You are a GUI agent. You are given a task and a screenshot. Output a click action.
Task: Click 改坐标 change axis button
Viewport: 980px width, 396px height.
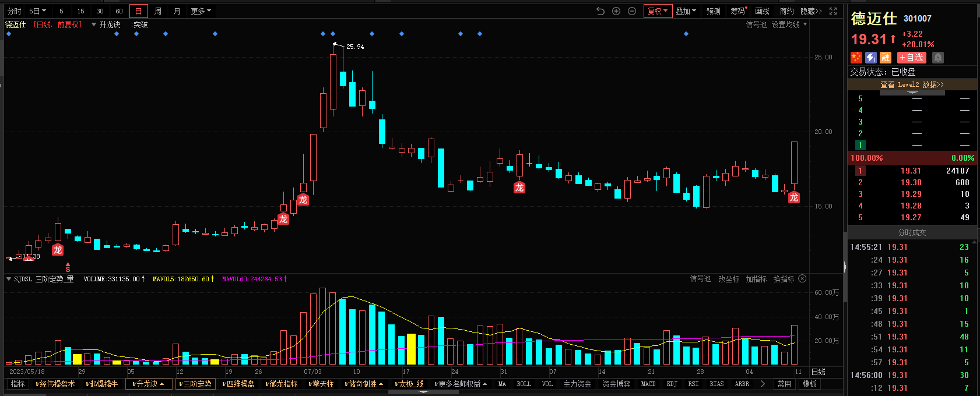[729, 279]
